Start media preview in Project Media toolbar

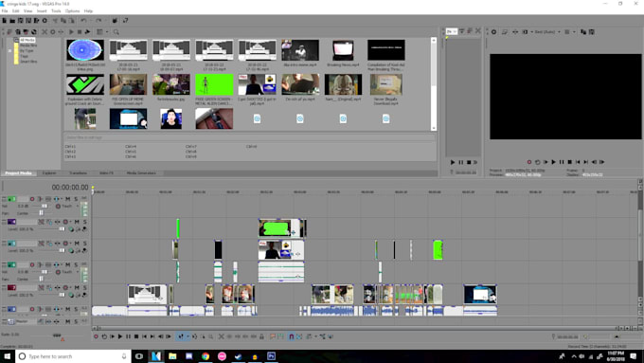pos(71,32)
